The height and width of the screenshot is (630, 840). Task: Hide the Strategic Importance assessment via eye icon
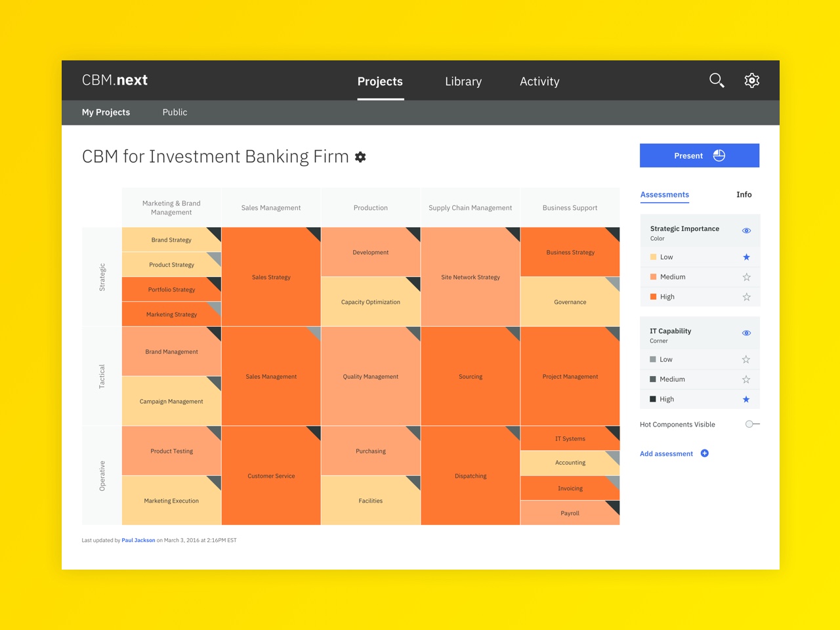click(x=746, y=231)
